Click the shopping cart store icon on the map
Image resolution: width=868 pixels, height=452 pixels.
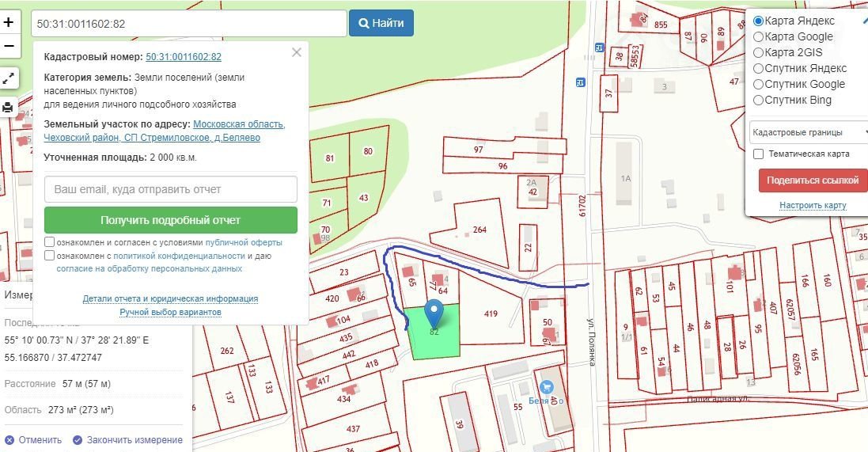pos(545,386)
